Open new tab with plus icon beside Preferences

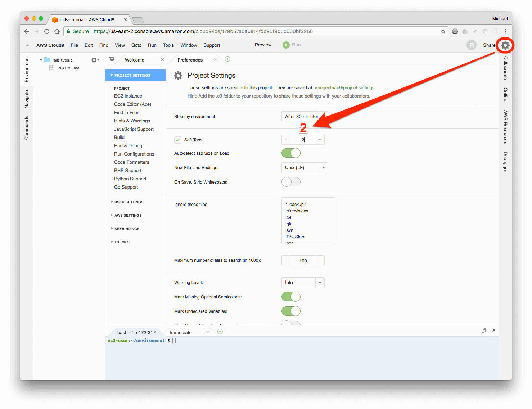[x=227, y=59]
